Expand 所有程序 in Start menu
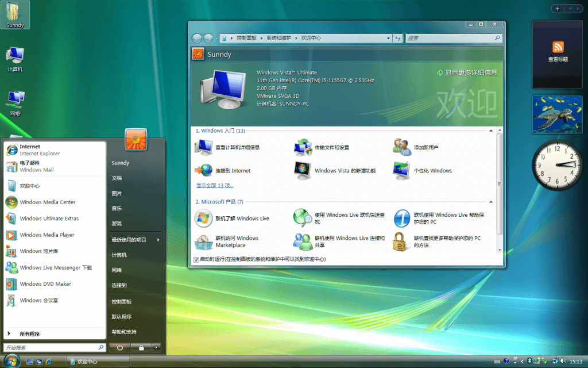This screenshot has height=368, width=588. coord(55,333)
